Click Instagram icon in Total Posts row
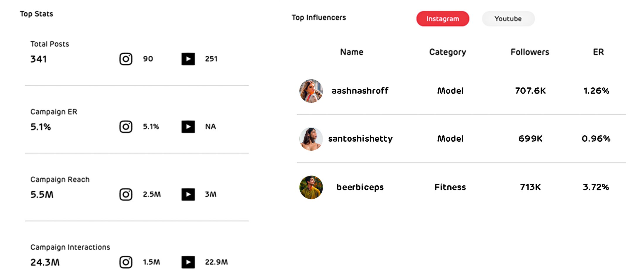The width and height of the screenshot is (644, 277). [126, 59]
